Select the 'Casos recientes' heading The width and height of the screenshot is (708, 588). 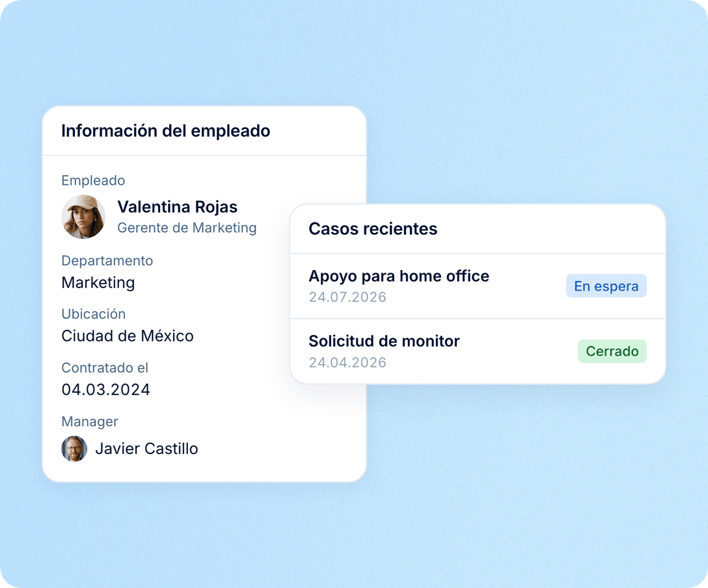[373, 229]
